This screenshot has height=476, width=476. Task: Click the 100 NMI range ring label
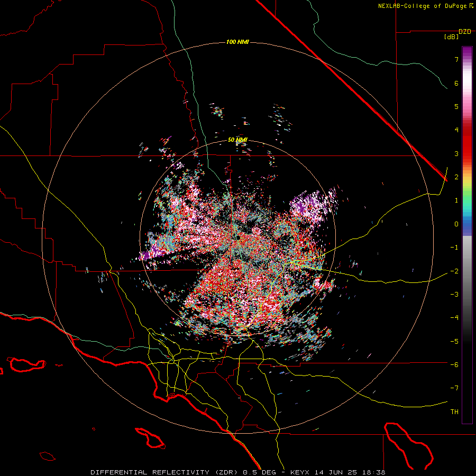(x=237, y=42)
